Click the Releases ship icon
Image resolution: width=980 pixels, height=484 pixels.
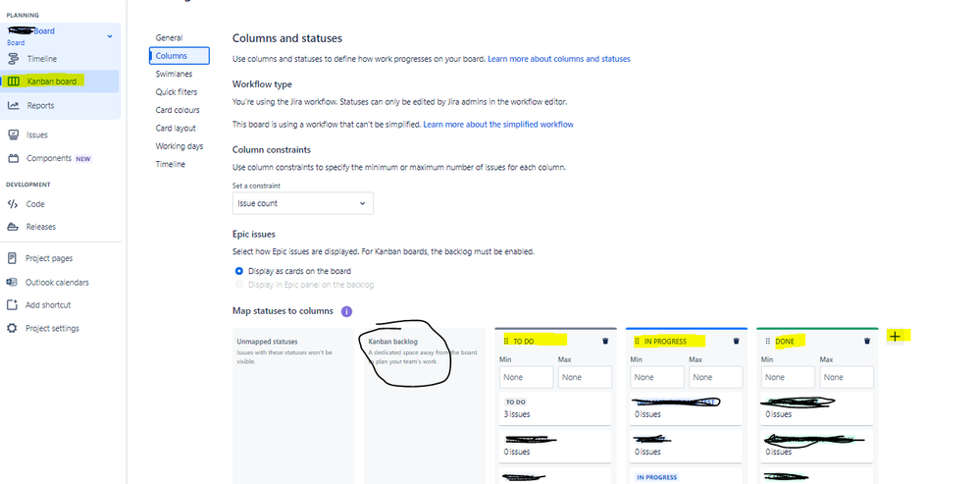point(13,227)
